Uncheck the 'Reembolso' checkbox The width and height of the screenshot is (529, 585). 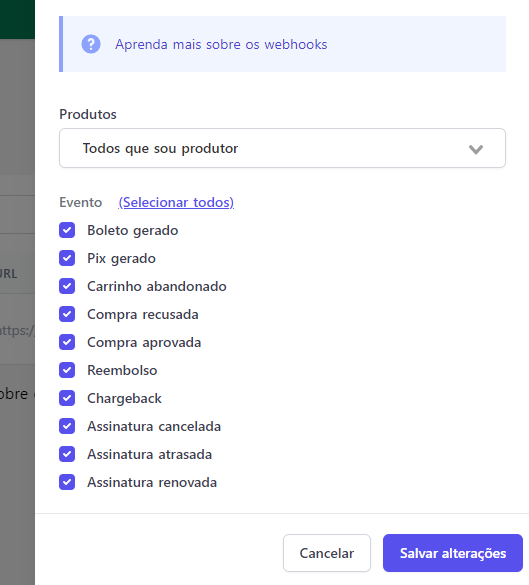[x=67, y=370]
